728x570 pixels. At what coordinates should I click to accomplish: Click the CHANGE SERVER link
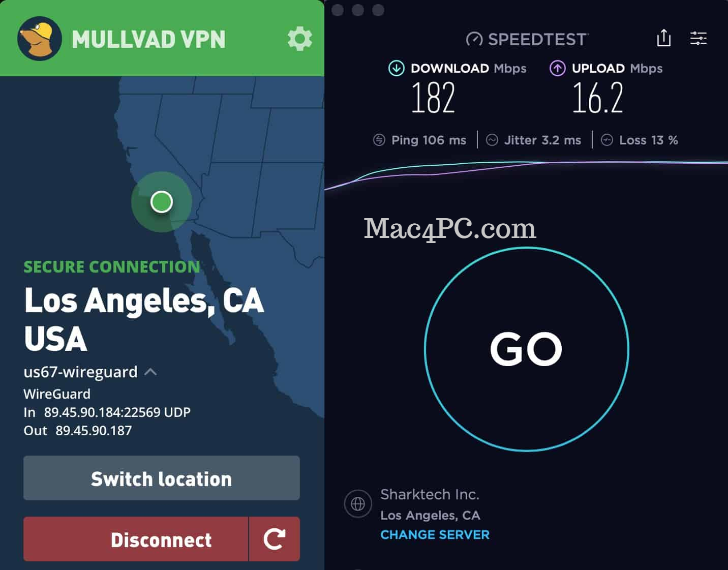click(435, 535)
